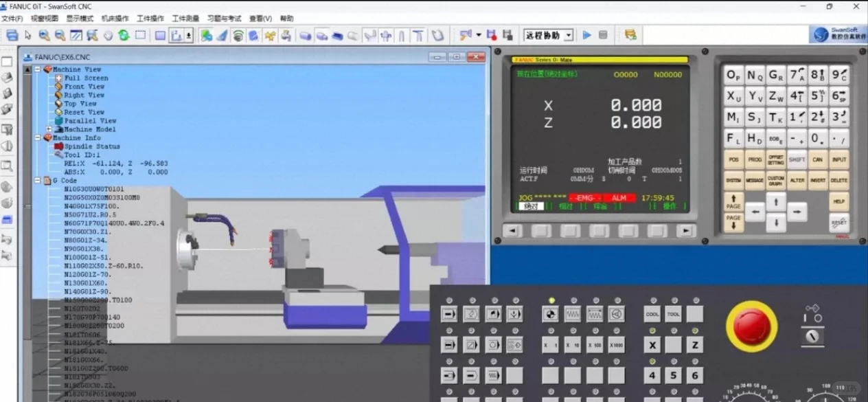Click the PROG key on FANUC keypad
Screen dimensions: 868x402
(x=755, y=159)
